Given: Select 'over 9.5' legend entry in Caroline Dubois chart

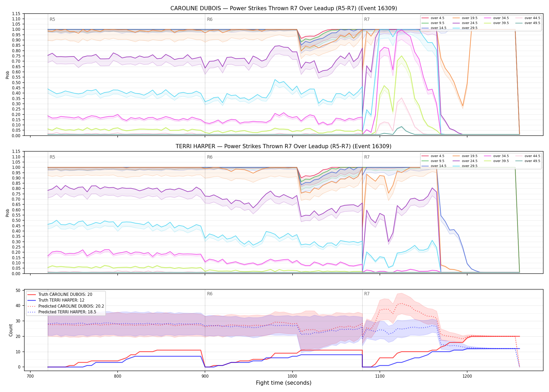Looking at the screenshot, I should (433, 23).
